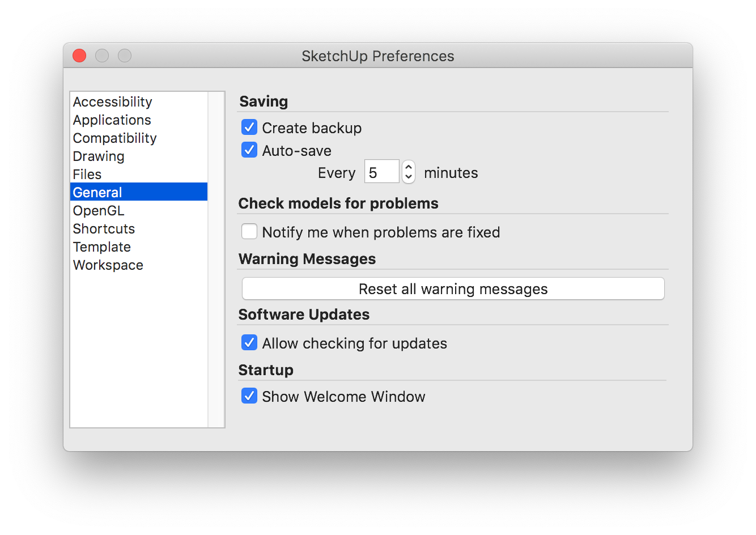Open the Shortcuts preferences pane
The image size is (756, 535).
[104, 229]
